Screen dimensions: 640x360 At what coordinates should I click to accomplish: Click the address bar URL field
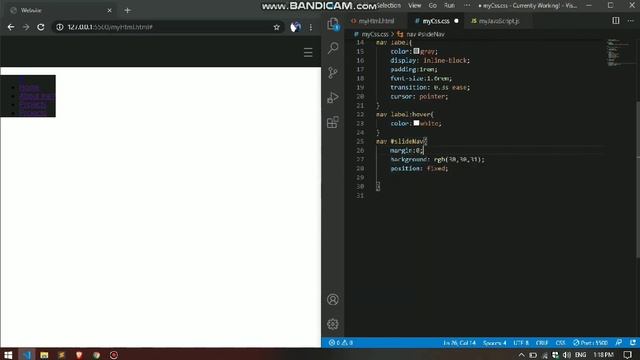pyautogui.click(x=167, y=27)
